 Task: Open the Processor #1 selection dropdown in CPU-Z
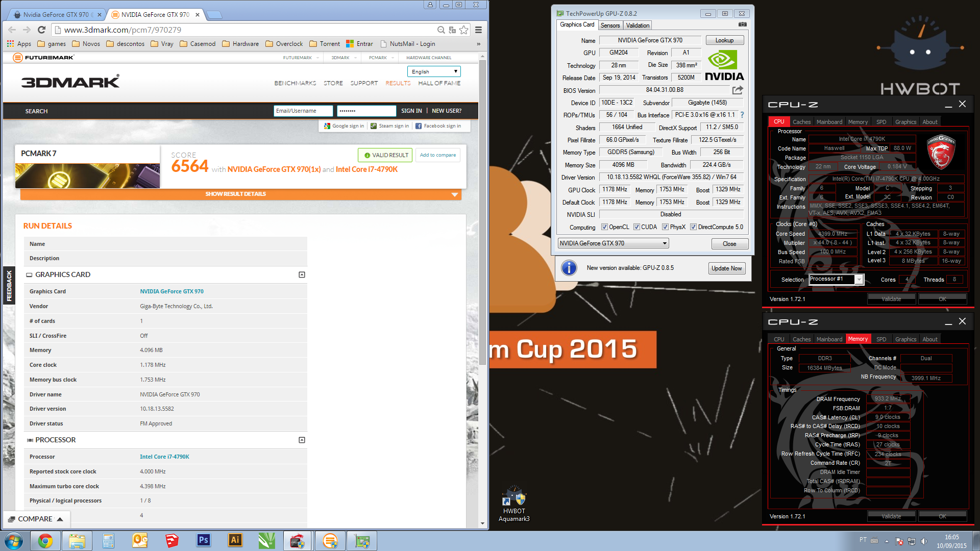pos(836,279)
